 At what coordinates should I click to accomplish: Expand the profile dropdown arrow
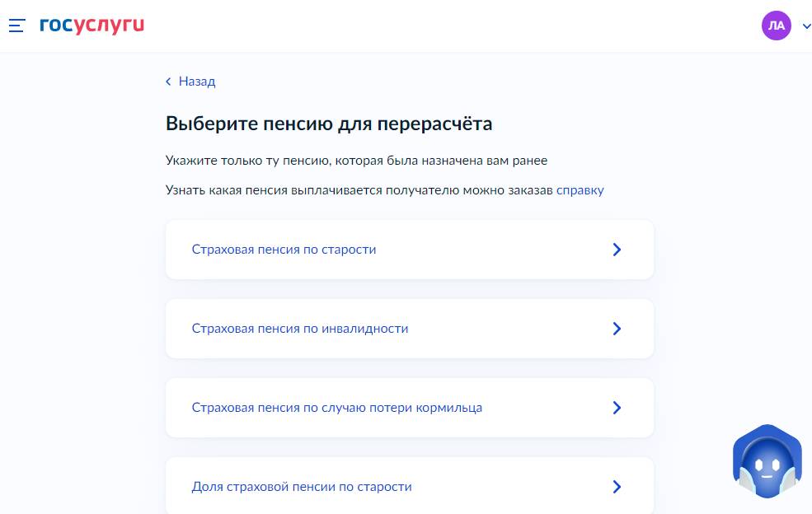coord(806,26)
